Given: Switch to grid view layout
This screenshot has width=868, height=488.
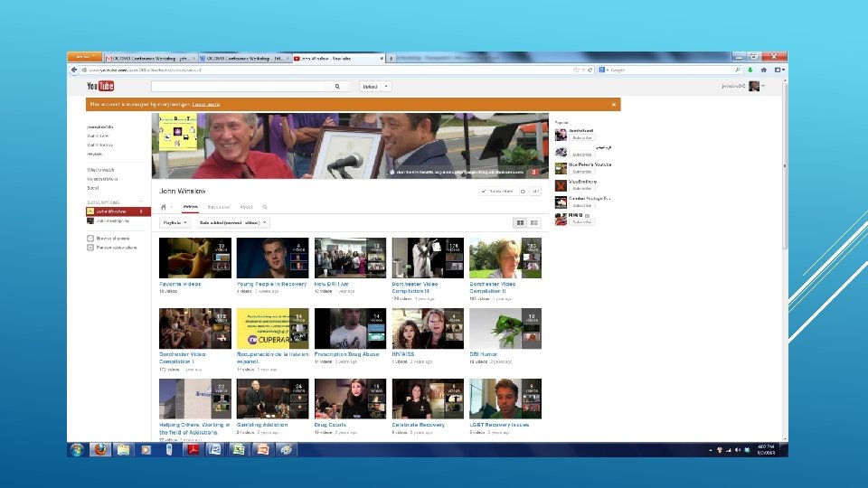Looking at the screenshot, I should [520, 222].
